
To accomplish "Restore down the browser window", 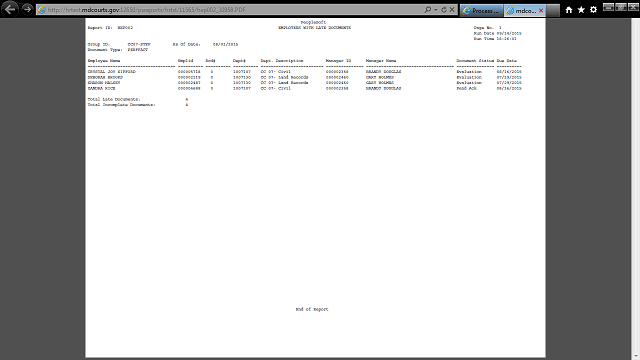I will point(621,7).
